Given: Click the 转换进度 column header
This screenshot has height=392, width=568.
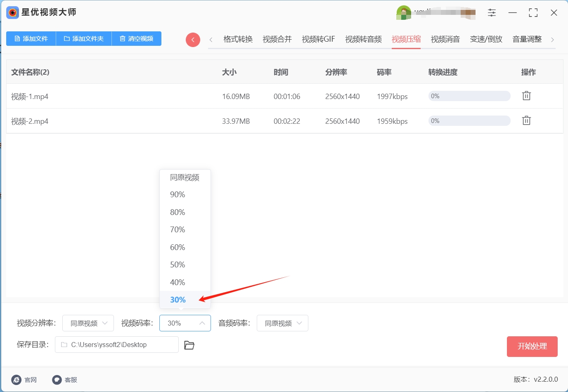Looking at the screenshot, I should (443, 72).
